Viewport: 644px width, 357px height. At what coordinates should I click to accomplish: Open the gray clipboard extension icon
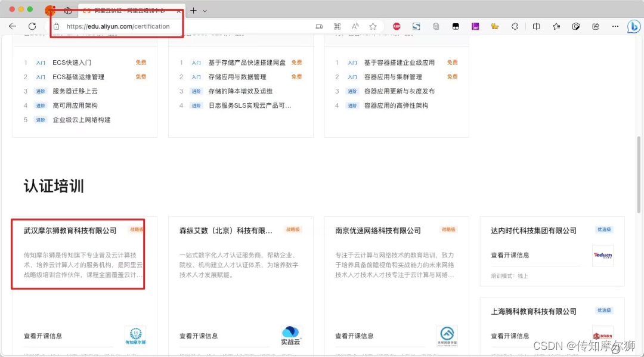pos(436,26)
